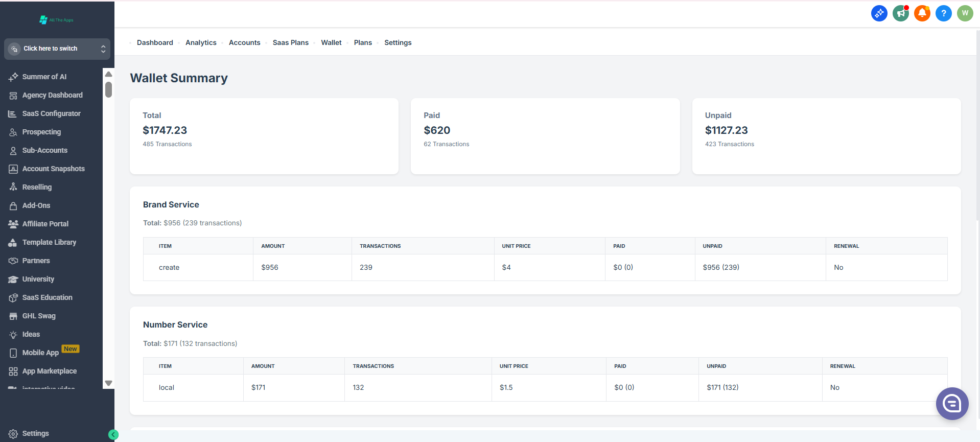Click the notification bell icon
This screenshot has height=442, width=980.
pos(922,13)
